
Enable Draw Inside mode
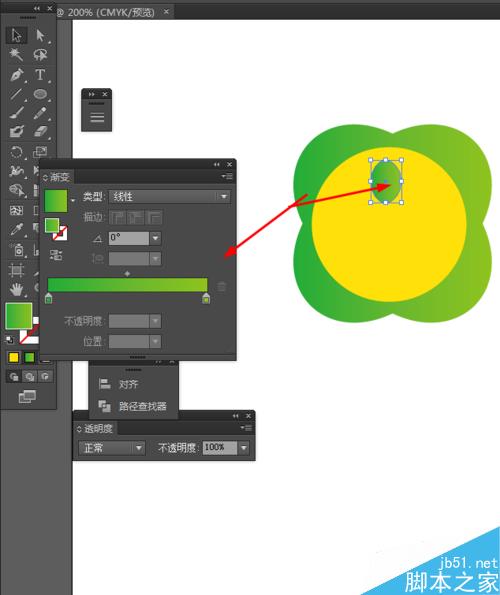(45, 377)
